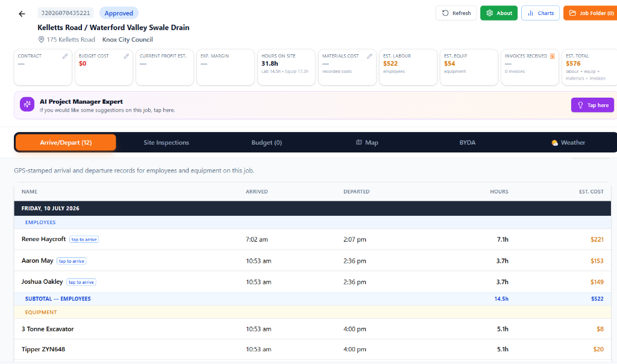Edit Materials Cost with pencil icon
617x364 pixels.
(x=369, y=56)
